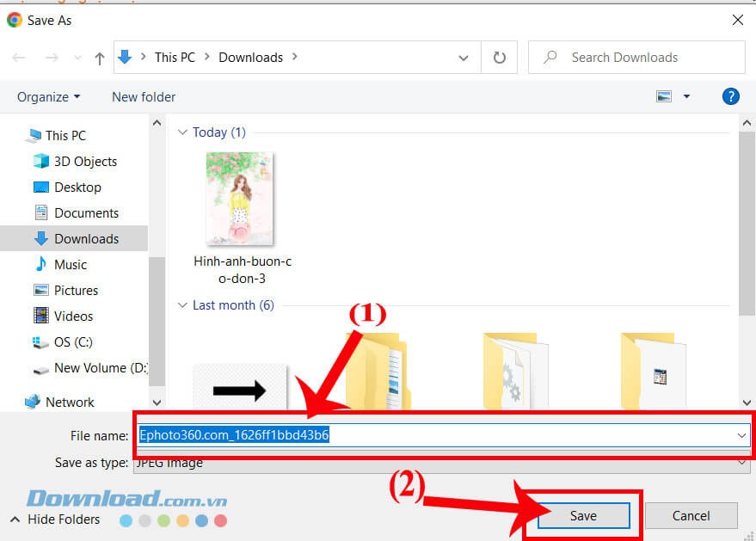Refresh the Downloads folder view

coord(499,58)
